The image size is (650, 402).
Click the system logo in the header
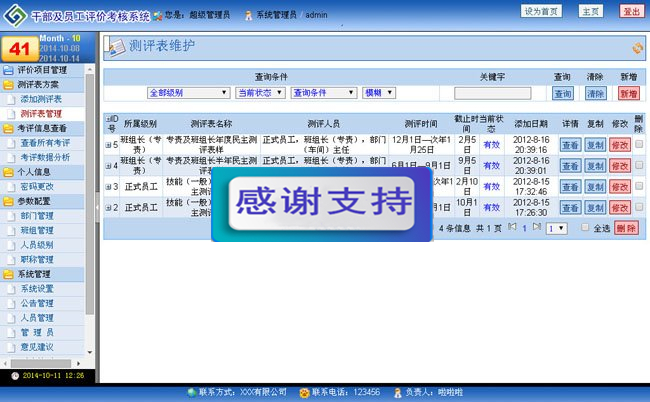pyautogui.click(x=15, y=15)
